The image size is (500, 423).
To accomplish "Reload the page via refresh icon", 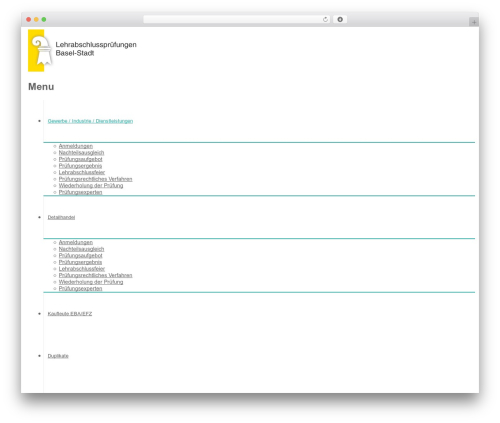I will click(325, 19).
